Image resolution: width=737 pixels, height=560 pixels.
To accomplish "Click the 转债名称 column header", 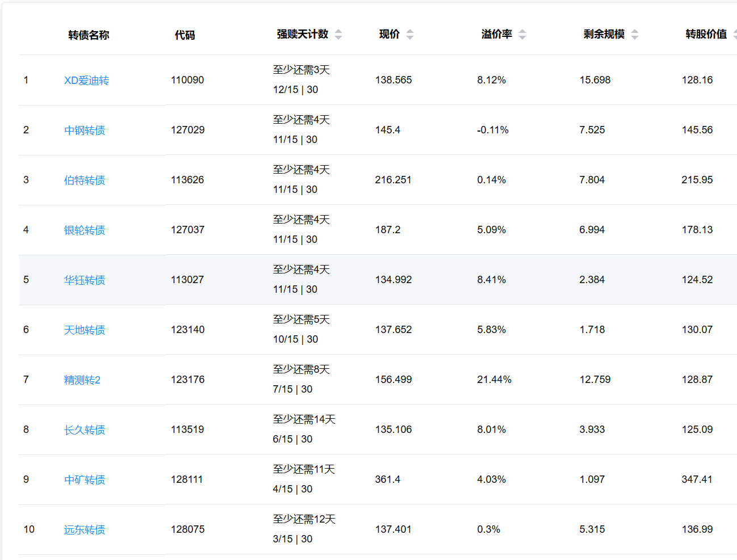I will pos(89,35).
